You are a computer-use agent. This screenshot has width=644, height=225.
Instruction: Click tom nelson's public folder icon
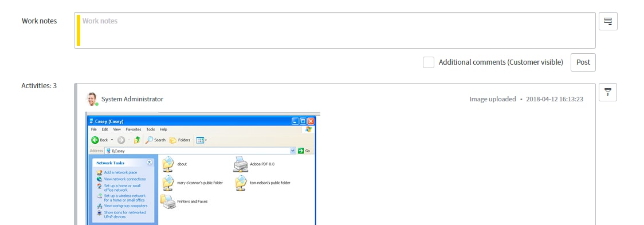(241, 183)
